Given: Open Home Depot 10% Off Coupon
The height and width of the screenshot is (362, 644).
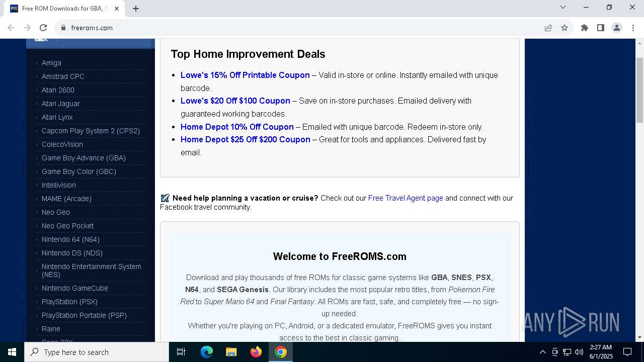Looking at the screenshot, I should (237, 127).
